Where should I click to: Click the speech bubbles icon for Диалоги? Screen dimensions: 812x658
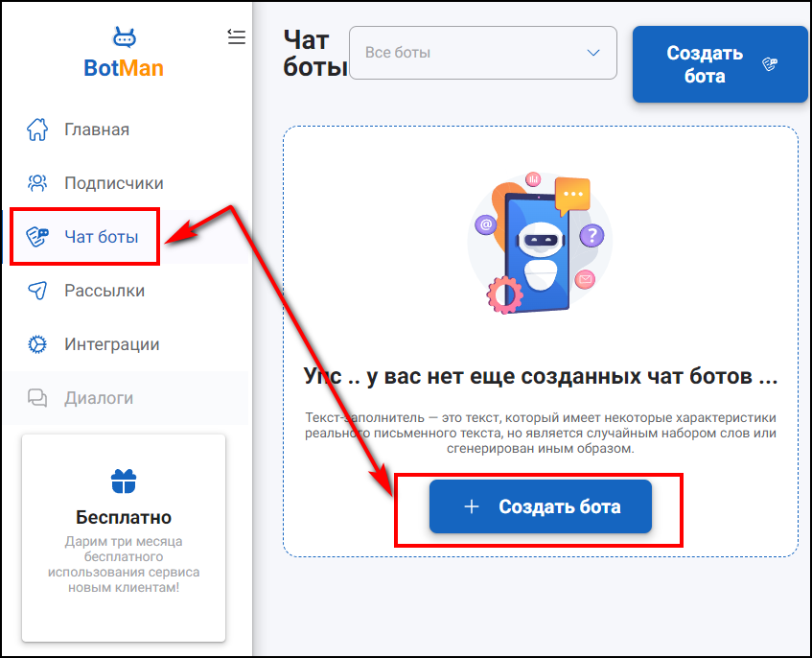(37, 398)
